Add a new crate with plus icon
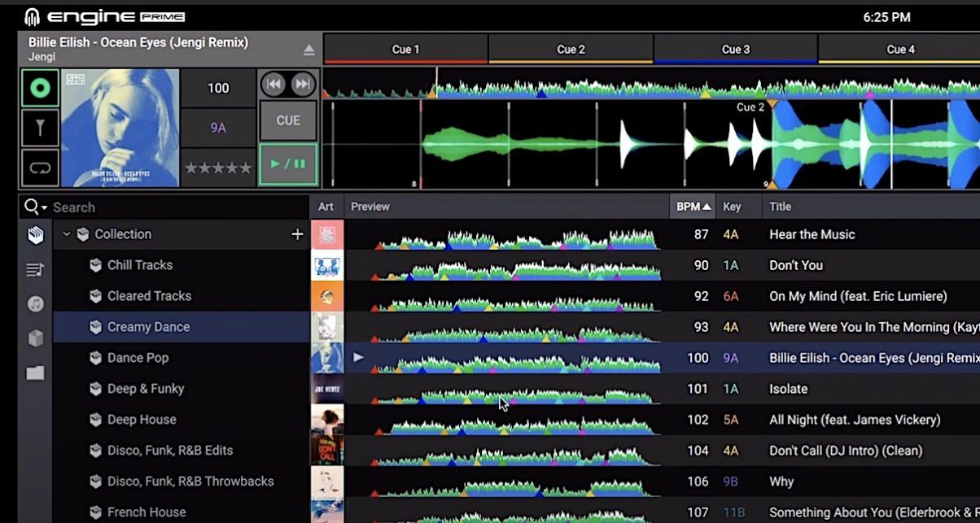 pos(297,234)
